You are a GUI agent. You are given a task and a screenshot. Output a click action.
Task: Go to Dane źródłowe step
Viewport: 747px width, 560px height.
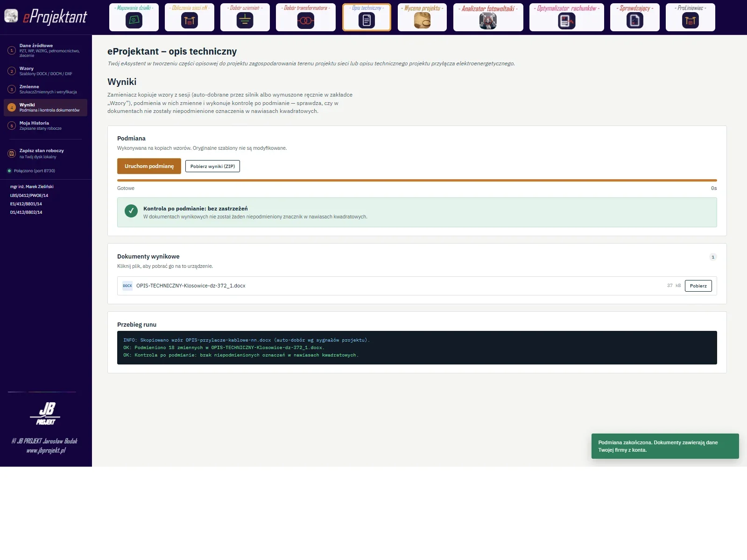click(46, 50)
